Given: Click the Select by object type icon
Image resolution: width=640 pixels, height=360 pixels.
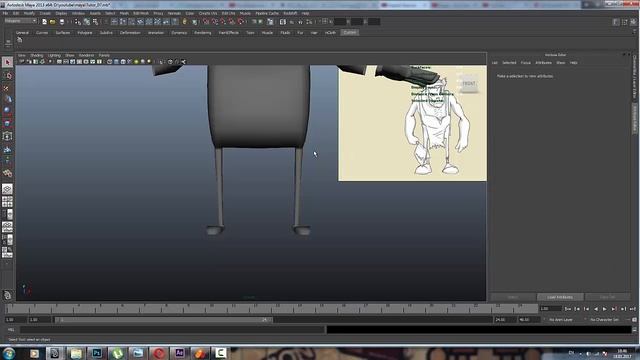Looking at the screenshot, I should pos(87,22).
